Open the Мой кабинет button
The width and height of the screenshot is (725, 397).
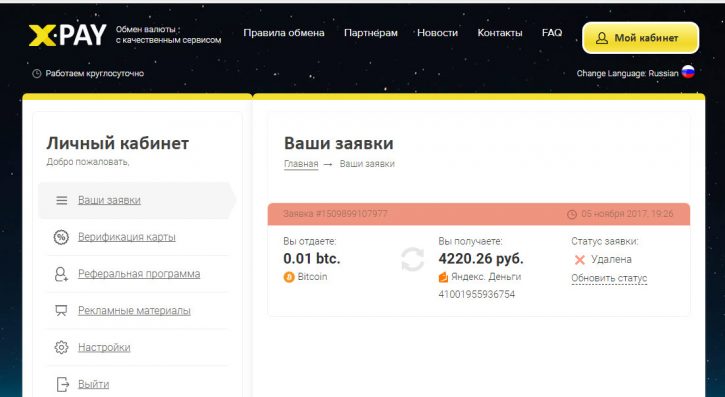[x=640, y=38]
